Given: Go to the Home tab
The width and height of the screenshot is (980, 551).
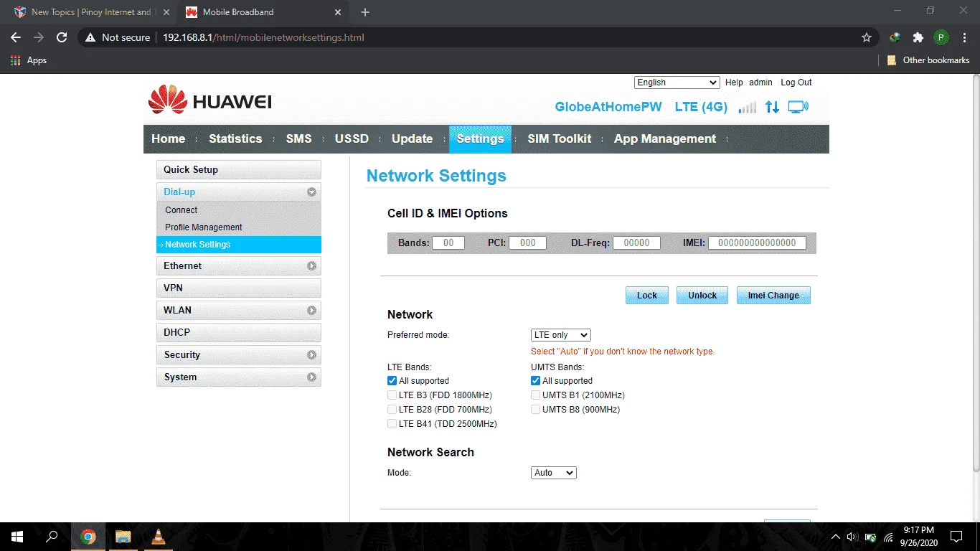Looking at the screenshot, I should tap(168, 139).
